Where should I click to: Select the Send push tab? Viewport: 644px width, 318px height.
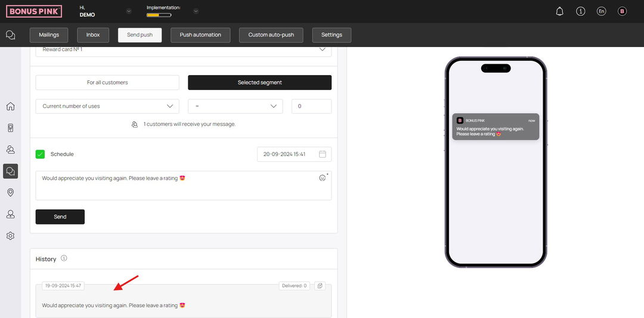[140, 35]
